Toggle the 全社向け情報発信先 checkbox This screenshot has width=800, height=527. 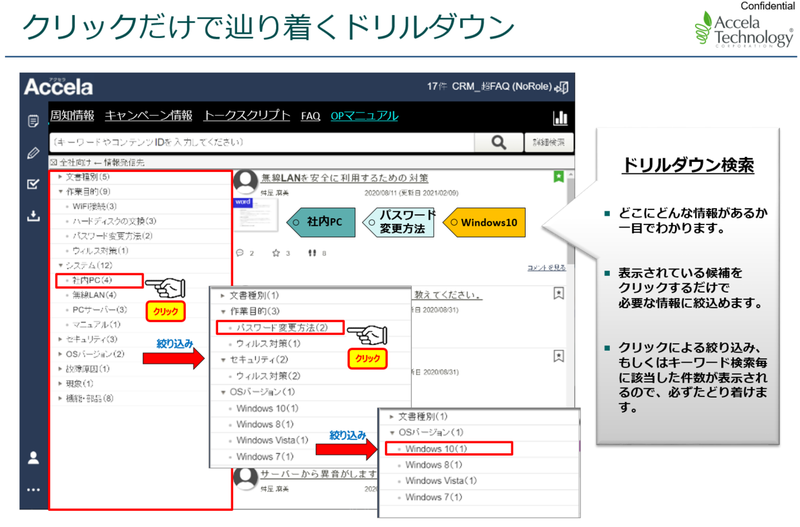[x=53, y=161]
